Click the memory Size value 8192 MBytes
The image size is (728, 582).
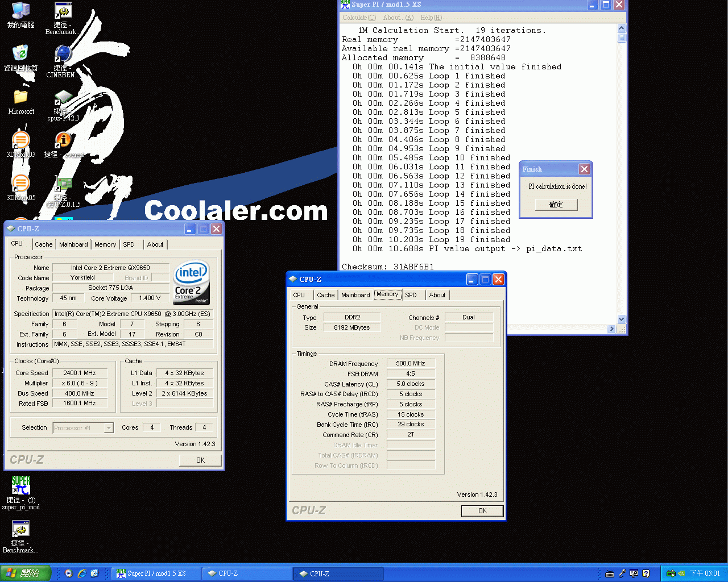click(352, 327)
